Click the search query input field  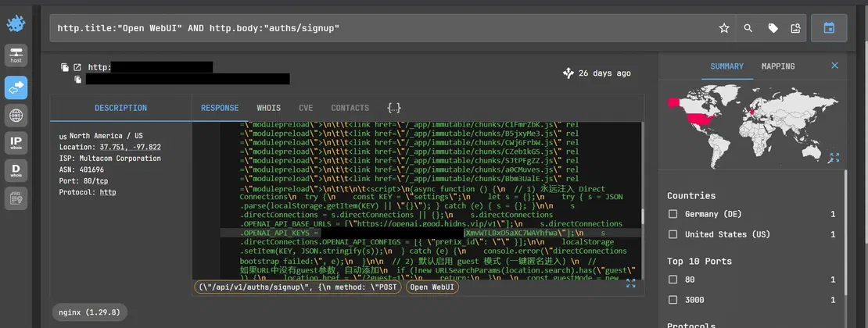[380, 28]
